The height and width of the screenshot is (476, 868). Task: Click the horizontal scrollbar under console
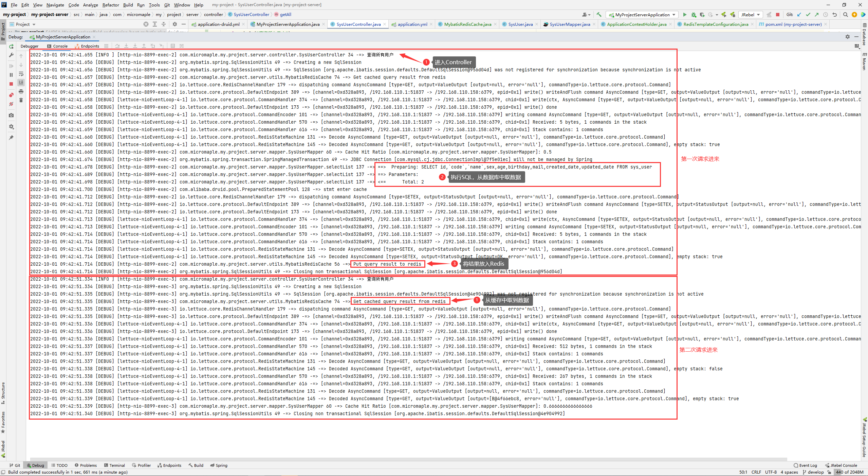[408, 459]
